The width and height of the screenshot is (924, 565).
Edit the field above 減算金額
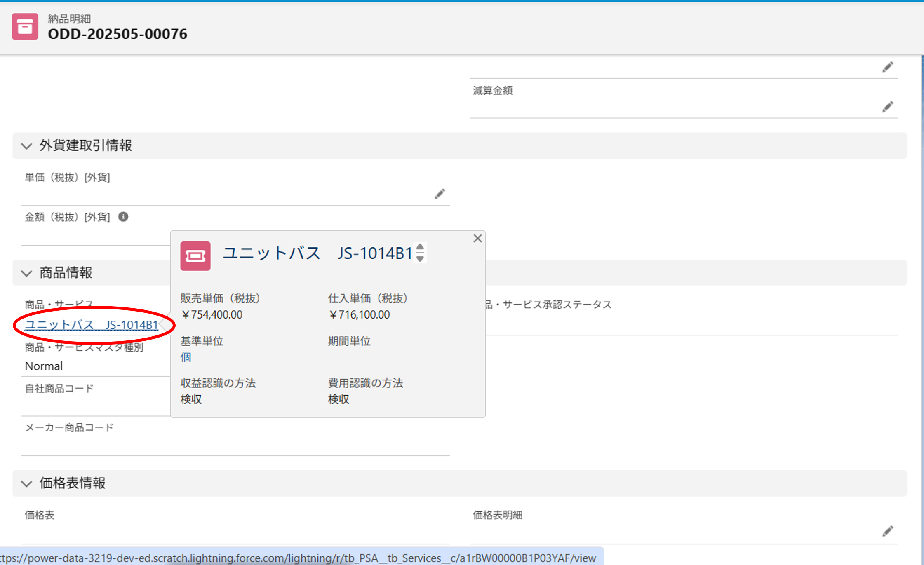click(888, 67)
